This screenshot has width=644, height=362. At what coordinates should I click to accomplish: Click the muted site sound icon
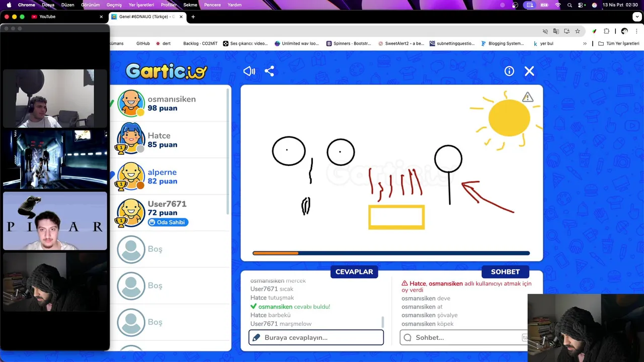[545, 31]
